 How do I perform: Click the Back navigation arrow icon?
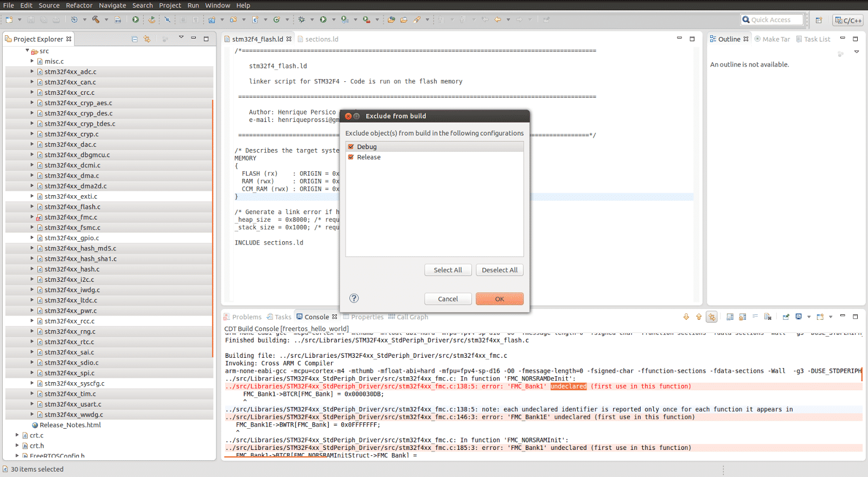[x=497, y=20]
